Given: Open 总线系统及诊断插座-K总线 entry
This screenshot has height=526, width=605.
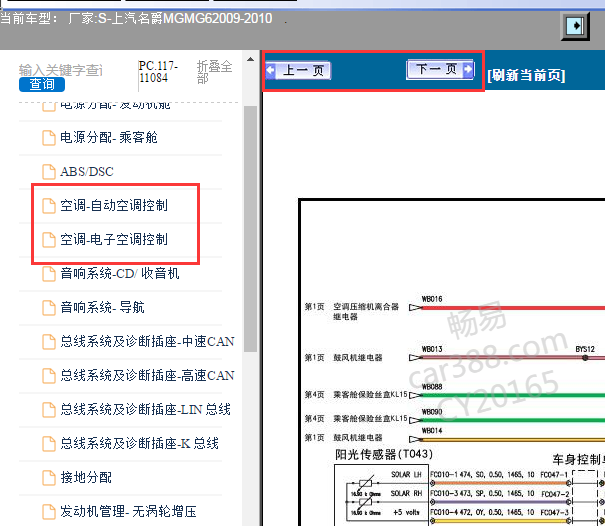Looking at the screenshot, I should click(x=139, y=443).
